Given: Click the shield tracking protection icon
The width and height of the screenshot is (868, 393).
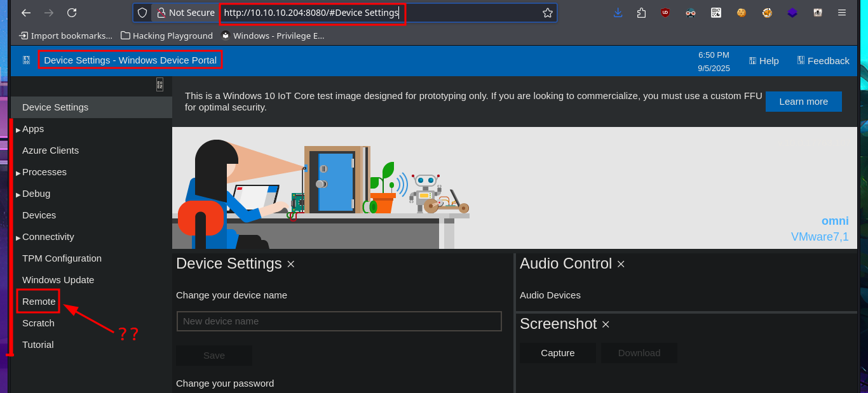Looking at the screenshot, I should coord(142,13).
